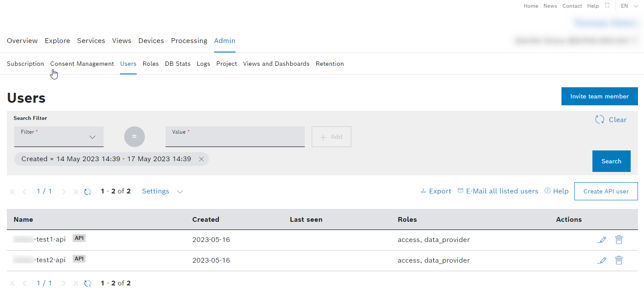
Task: Switch to the Roles tab
Action: [x=150, y=64]
